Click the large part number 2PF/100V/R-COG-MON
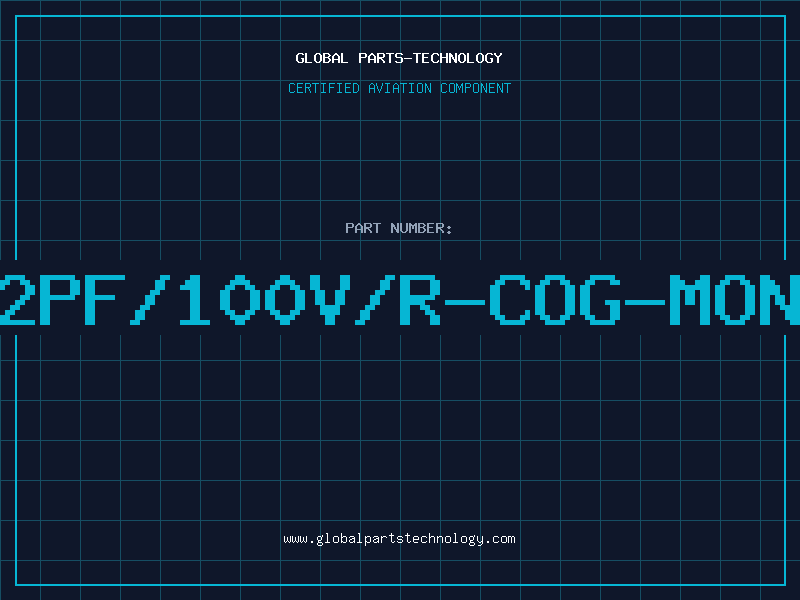The width and height of the screenshot is (800, 600). point(400,299)
